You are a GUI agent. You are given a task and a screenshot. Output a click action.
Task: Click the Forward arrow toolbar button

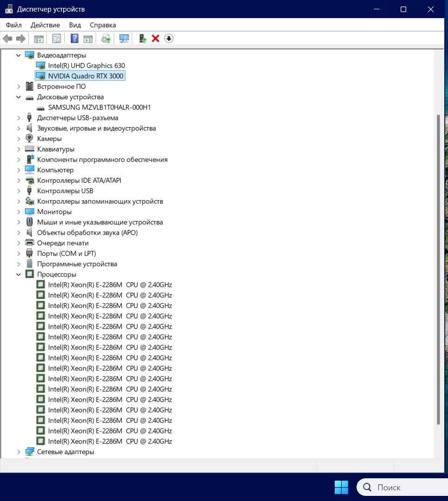pyautogui.click(x=21, y=39)
